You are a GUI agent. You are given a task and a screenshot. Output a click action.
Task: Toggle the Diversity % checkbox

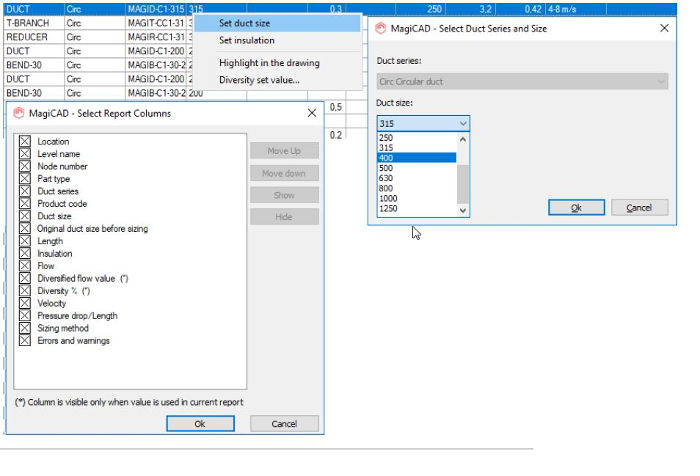25,291
